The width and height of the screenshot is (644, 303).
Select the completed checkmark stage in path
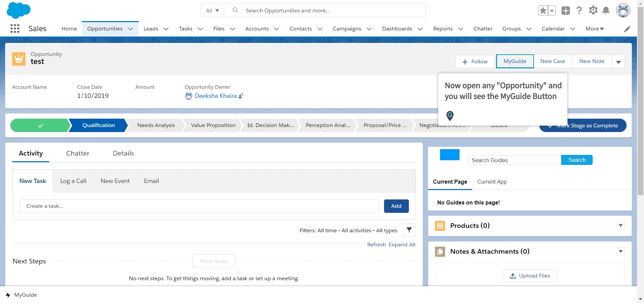tap(40, 125)
